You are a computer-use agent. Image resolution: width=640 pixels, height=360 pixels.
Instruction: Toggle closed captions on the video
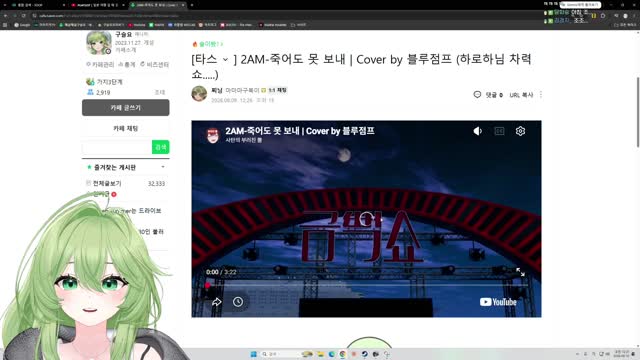pyautogui.click(x=499, y=131)
